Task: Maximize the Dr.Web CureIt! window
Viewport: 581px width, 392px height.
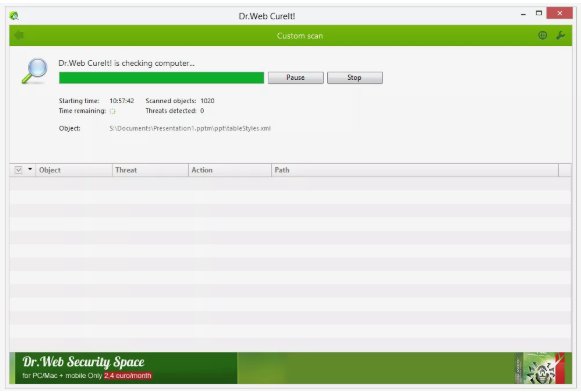Action: click(539, 13)
